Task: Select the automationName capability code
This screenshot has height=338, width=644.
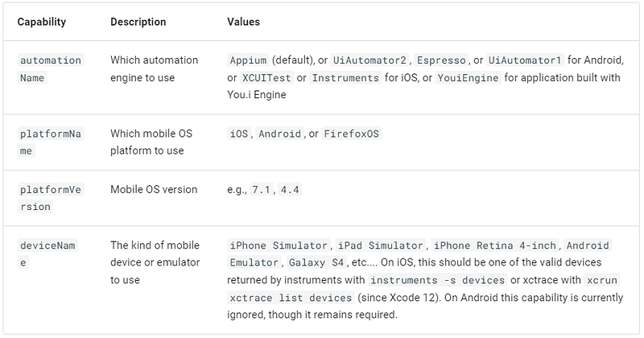Action: [x=51, y=68]
